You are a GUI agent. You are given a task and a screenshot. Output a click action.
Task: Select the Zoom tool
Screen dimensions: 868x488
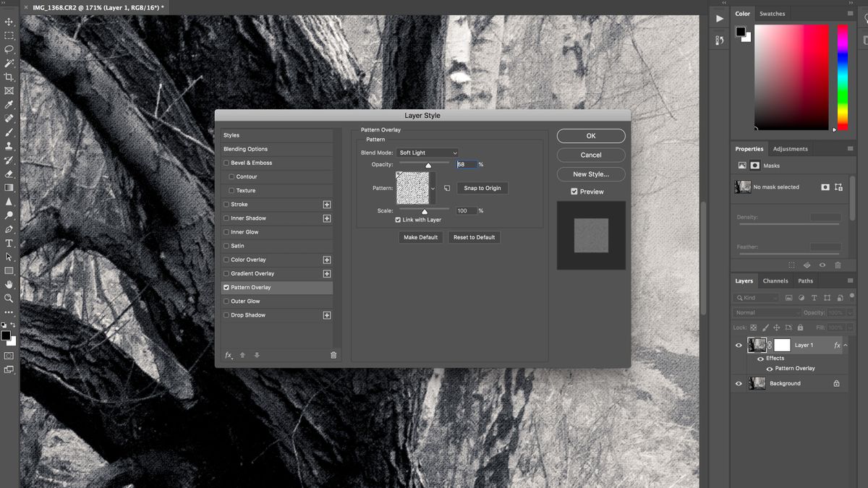pos(9,299)
